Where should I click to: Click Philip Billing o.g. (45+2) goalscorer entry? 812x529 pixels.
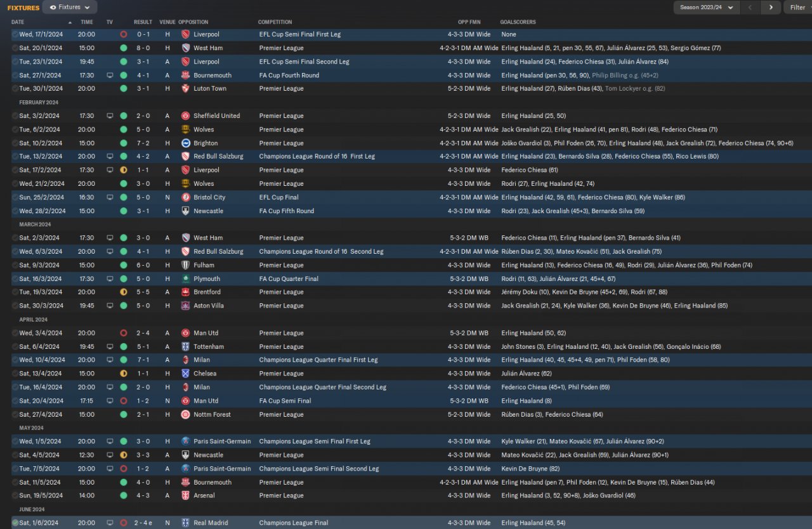click(x=625, y=75)
